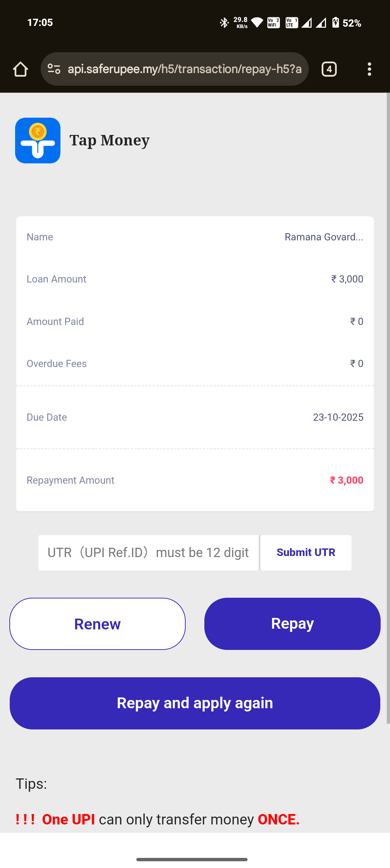Tap the bottom navigation gesture bar
This screenshot has width=390, height=868.
coord(192,859)
